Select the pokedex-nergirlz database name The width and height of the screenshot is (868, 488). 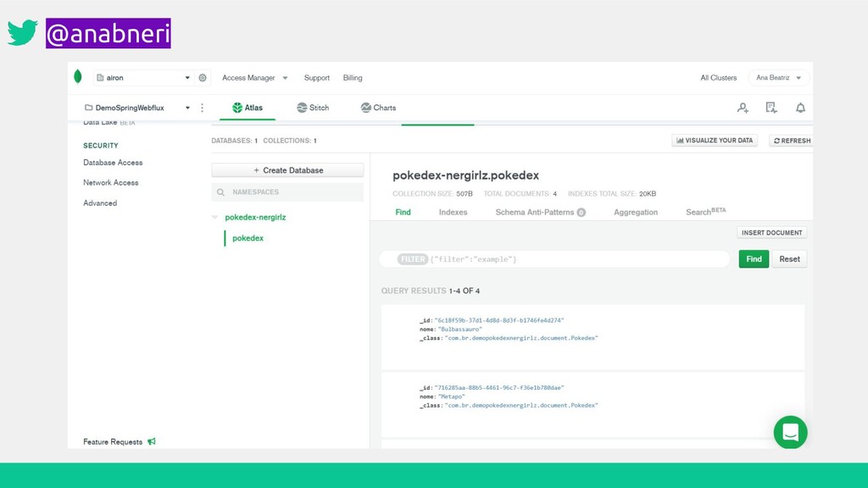click(x=255, y=218)
